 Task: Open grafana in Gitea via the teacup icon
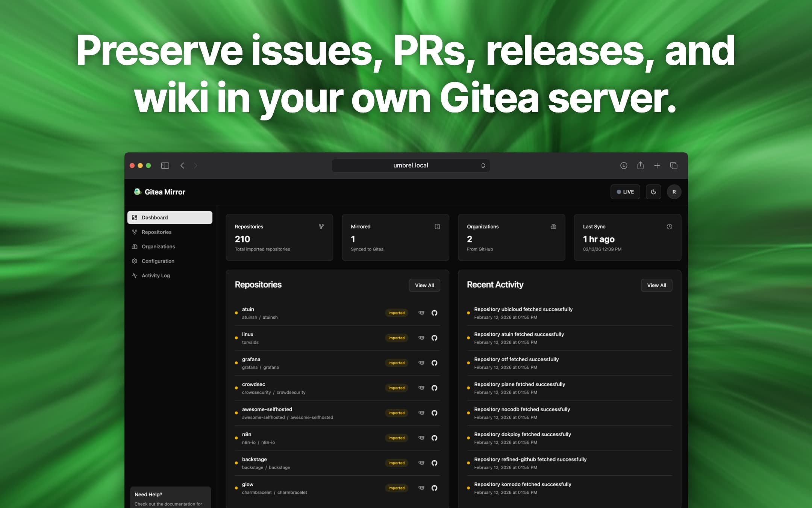(x=421, y=363)
